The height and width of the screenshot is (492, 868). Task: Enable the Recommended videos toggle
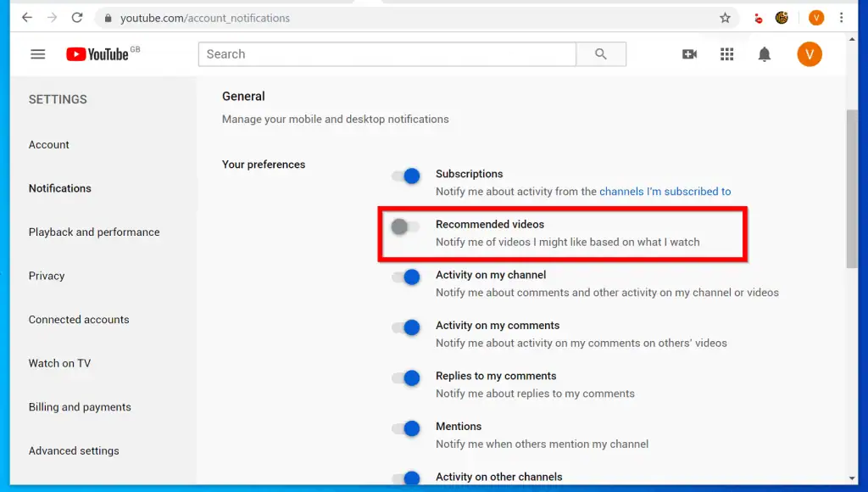(x=406, y=226)
